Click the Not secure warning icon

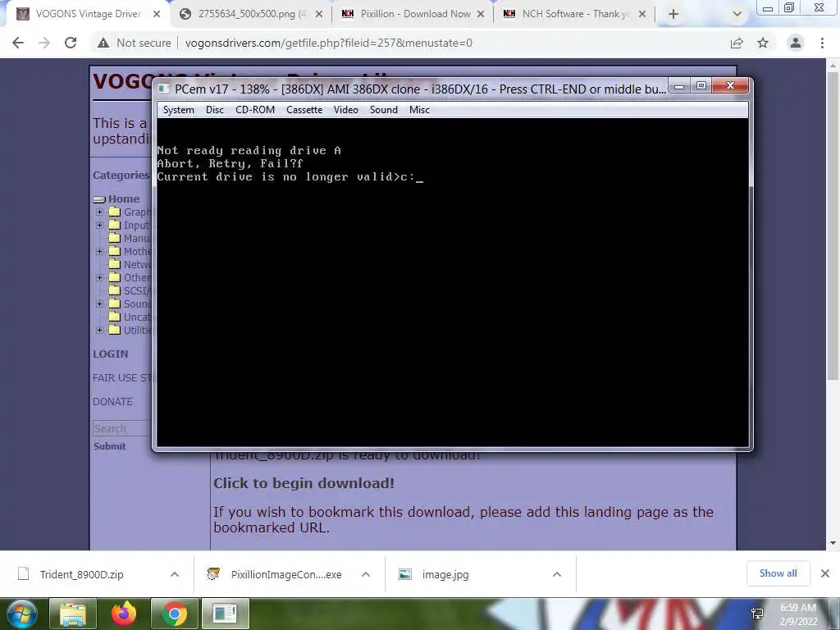coord(103,43)
